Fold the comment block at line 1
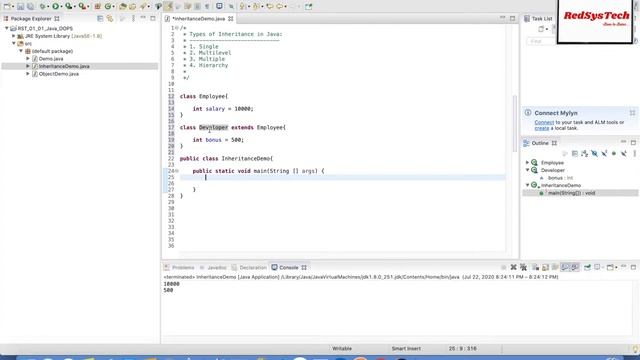The width and height of the screenshot is (640, 360). 177,28
